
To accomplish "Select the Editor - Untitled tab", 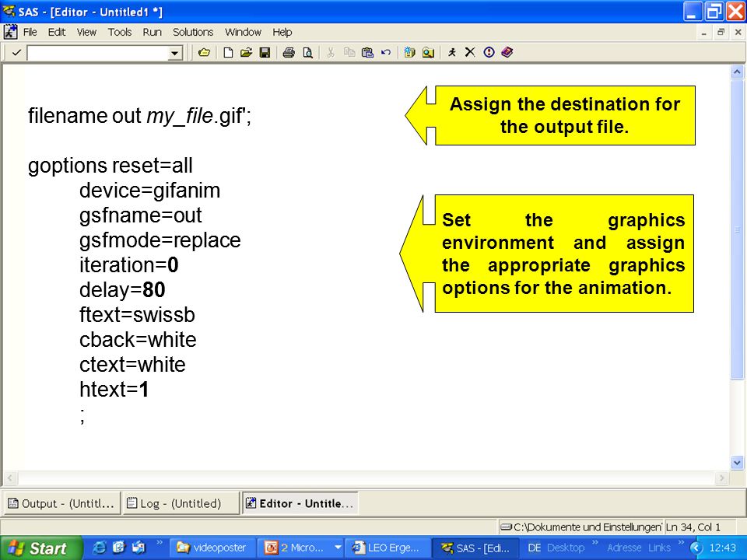I will coord(300,503).
